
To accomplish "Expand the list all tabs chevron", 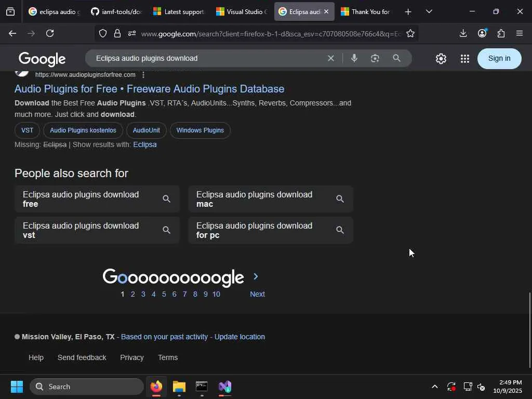I will pos(429,11).
